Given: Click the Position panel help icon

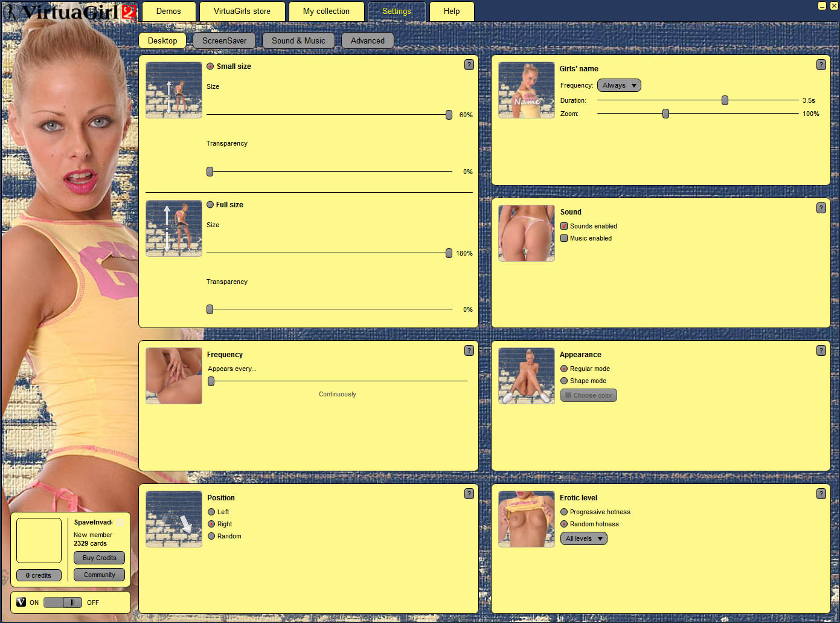Looking at the screenshot, I should point(469,494).
